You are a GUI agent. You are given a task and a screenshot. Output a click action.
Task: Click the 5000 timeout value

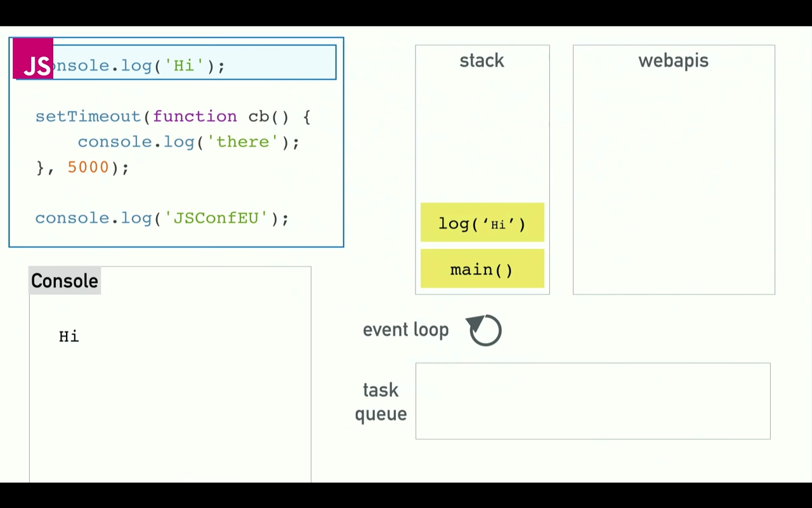point(89,167)
